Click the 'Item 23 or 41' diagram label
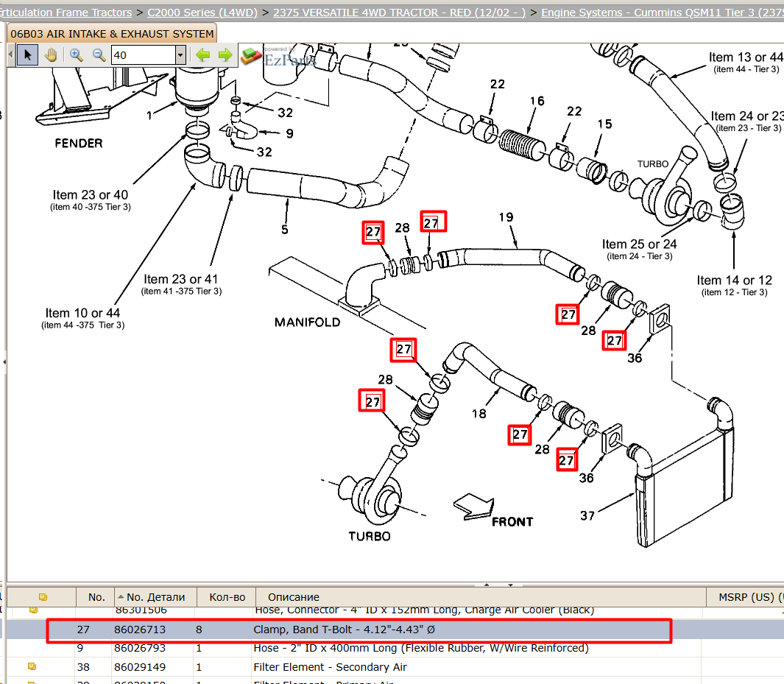 click(181, 279)
